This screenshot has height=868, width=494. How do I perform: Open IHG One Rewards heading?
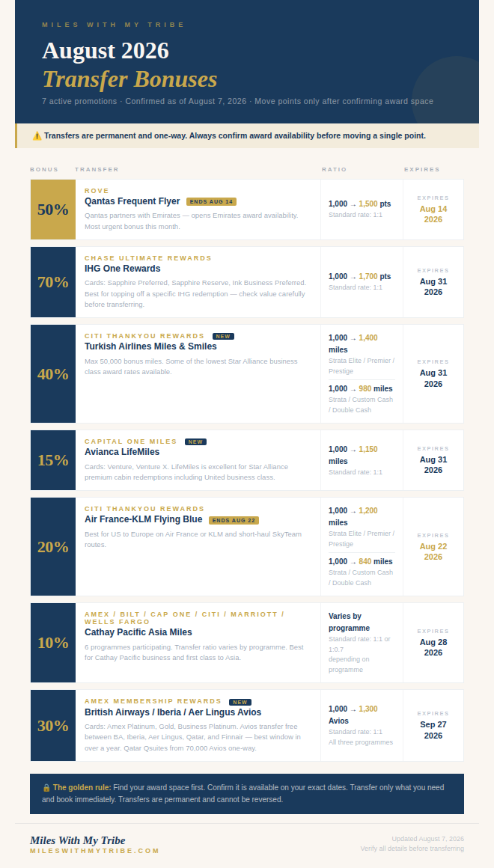point(123,269)
